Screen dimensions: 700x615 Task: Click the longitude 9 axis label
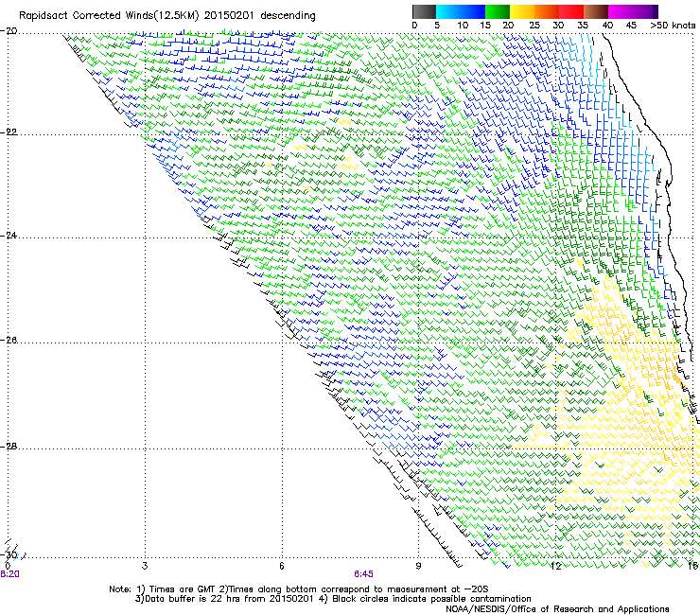point(418,566)
